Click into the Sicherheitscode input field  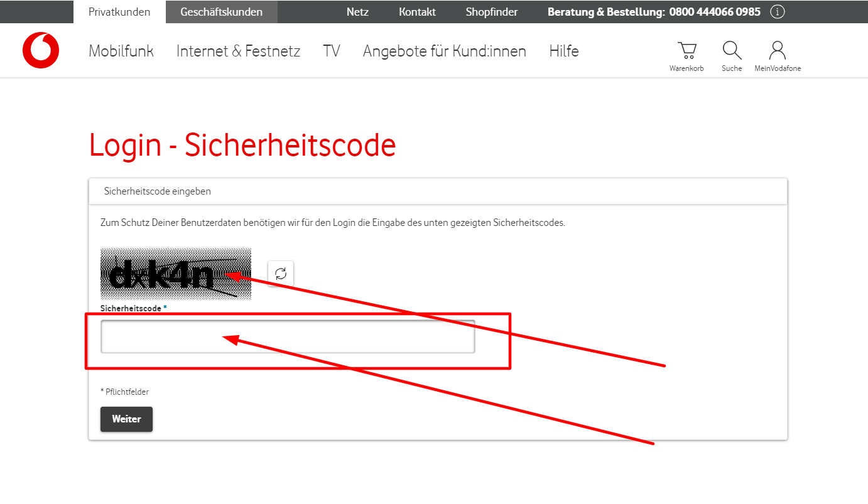coord(288,337)
